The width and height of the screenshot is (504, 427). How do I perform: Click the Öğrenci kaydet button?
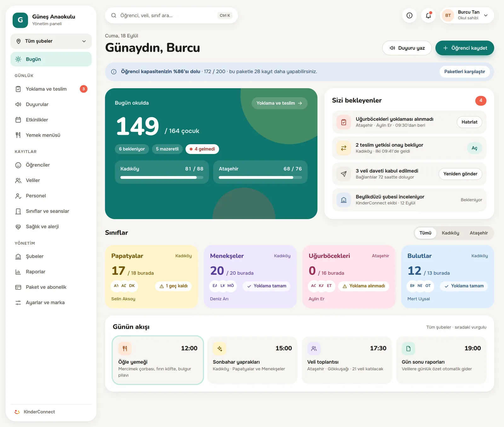[465, 48]
